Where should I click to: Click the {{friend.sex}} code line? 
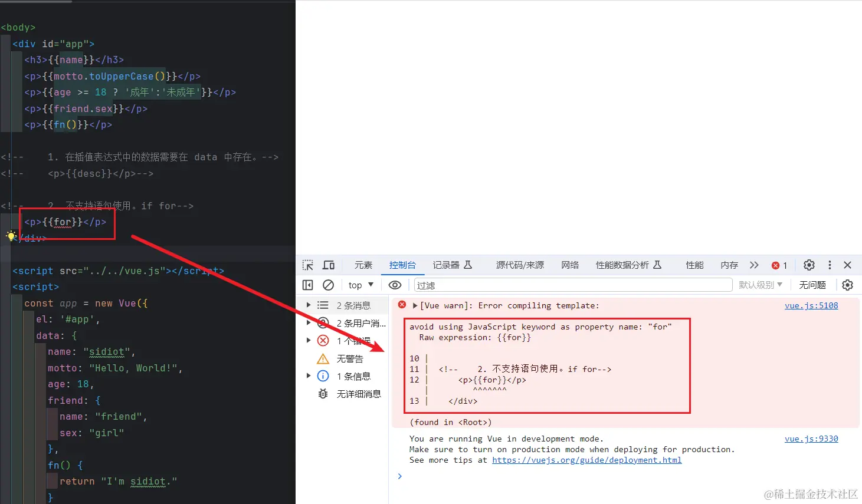[x=86, y=108]
